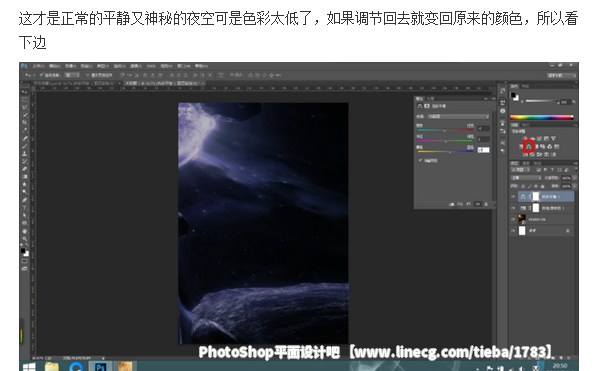This screenshot has height=371, width=607.
Task: Select the Lasso tool
Action: (25, 107)
